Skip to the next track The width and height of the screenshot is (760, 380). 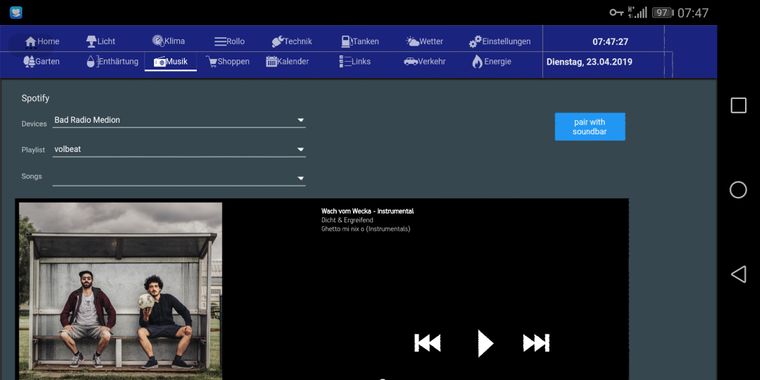coord(536,343)
